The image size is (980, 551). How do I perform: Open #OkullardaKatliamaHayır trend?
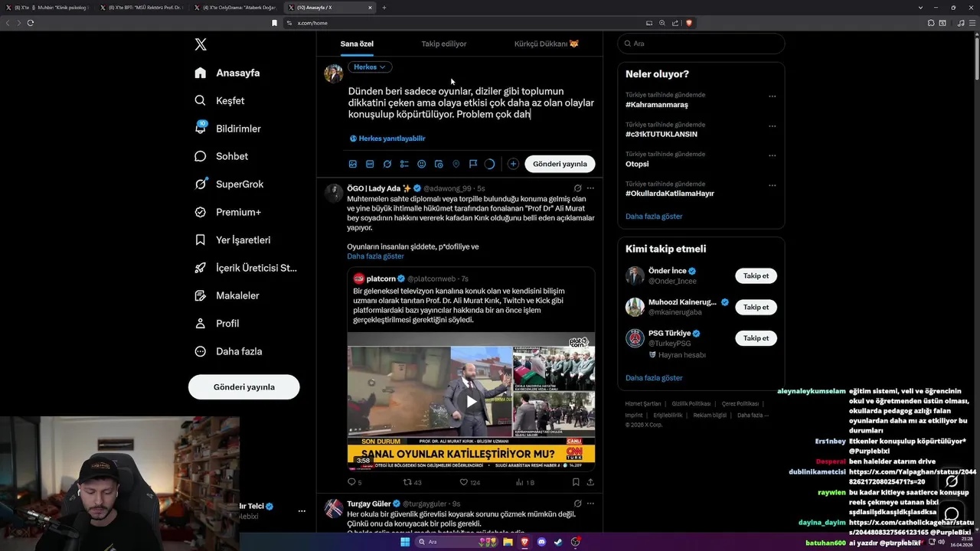click(670, 194)
